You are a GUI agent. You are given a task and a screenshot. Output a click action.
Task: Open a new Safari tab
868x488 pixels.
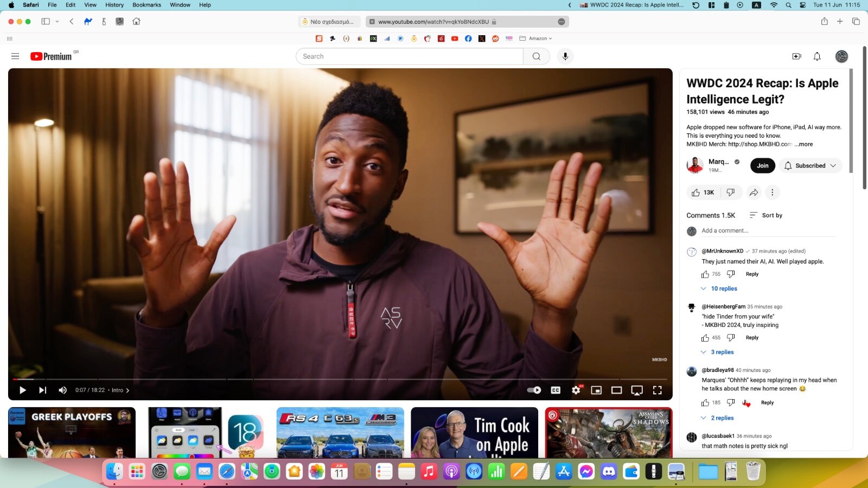tap(840, 22)
